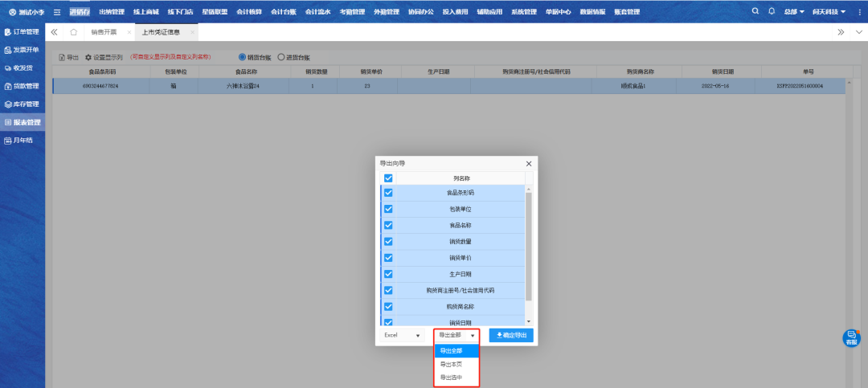
Task: Toggle the select-all checkbox beside 列名称
Action: tap(388, 178)
